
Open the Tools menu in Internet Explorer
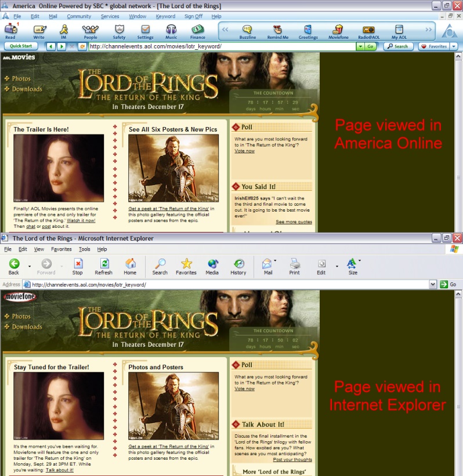click(84, 249)
